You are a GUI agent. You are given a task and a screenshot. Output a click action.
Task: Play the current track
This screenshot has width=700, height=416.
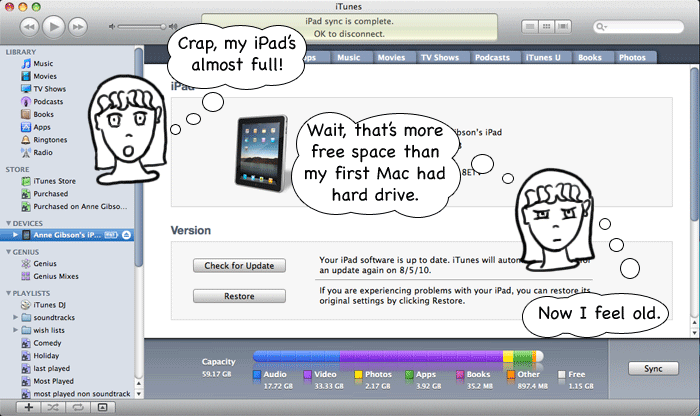(x=54, y=27)
